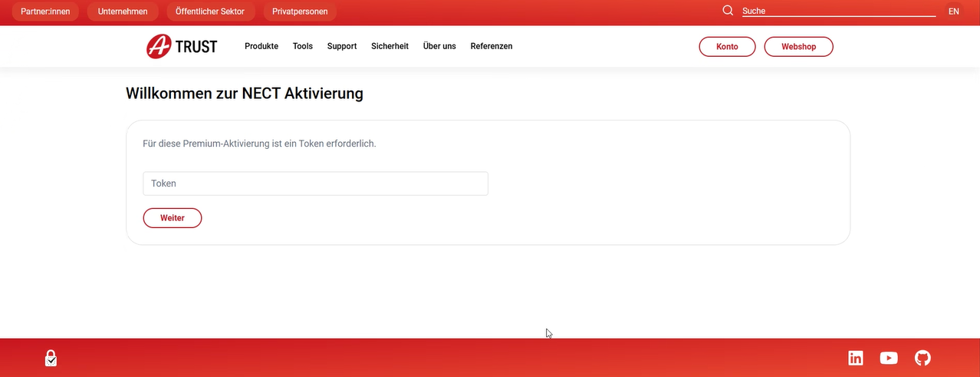Select the Privatpersonen audience pill

(300, 12)
